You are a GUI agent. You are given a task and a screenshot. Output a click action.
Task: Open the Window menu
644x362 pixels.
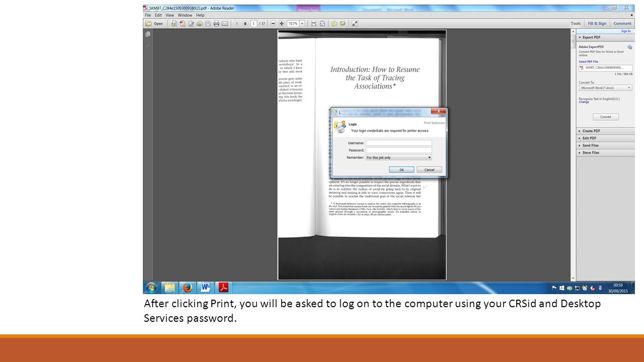point(185,15)
